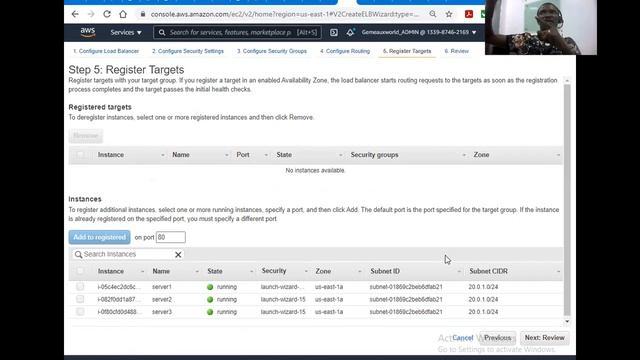Reload the AWS console page
Viewport: 640px width, 360px height.
point(107,14)
